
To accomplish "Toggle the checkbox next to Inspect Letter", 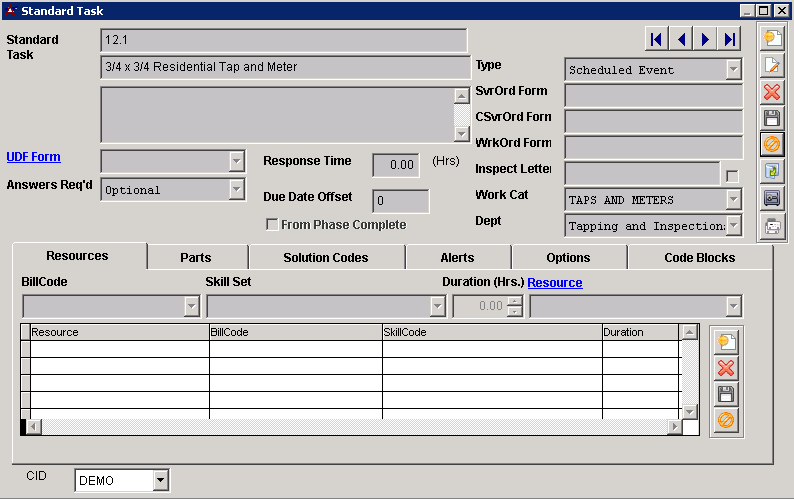I will 732,176.
